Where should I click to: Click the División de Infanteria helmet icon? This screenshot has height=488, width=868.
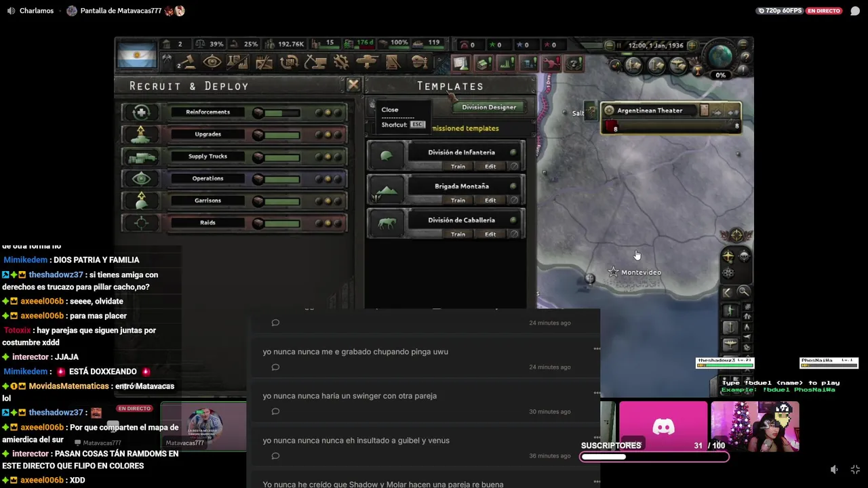pyautogui.click(x=386, y=157)
